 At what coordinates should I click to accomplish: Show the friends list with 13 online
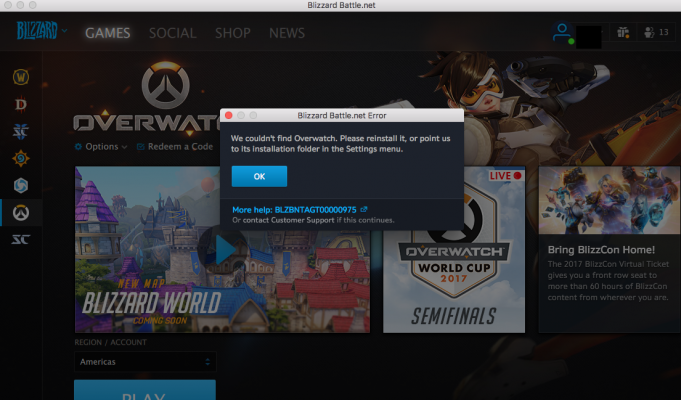[655, 32]
